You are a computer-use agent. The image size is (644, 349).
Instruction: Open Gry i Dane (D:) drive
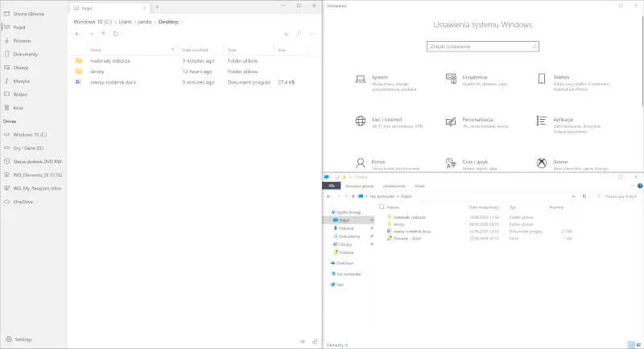coord(28,148)
